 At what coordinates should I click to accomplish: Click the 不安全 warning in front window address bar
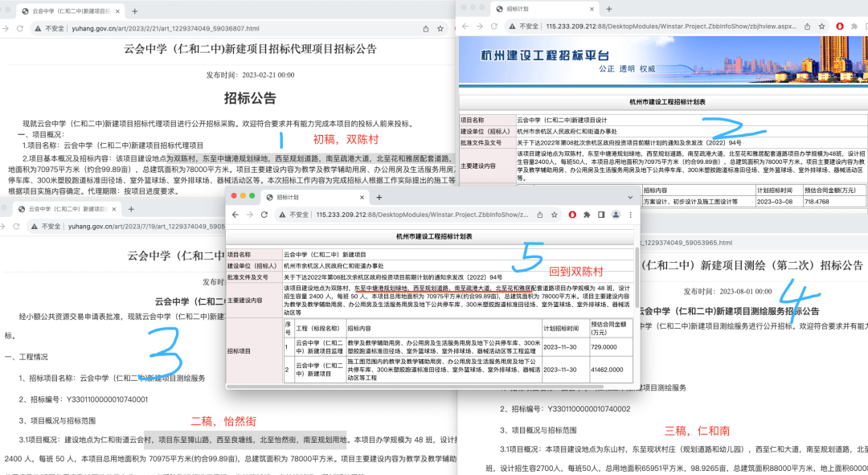point(294,215)
